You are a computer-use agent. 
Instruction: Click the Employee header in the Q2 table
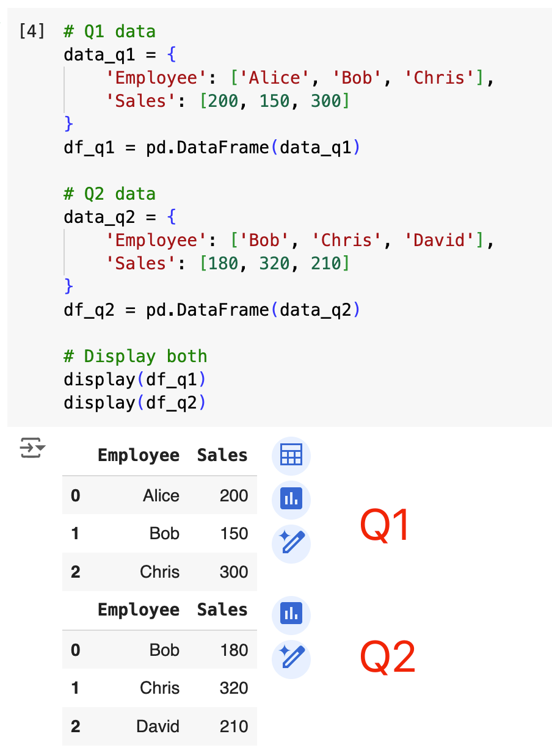139,610
